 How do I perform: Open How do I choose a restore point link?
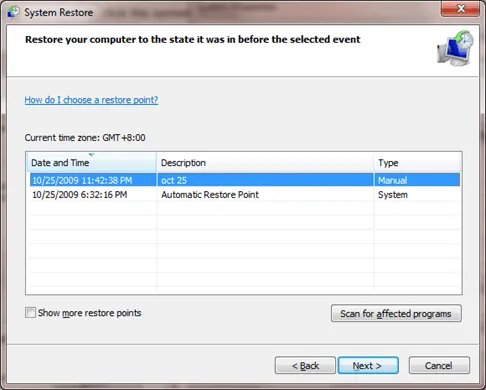pos(91,100)
